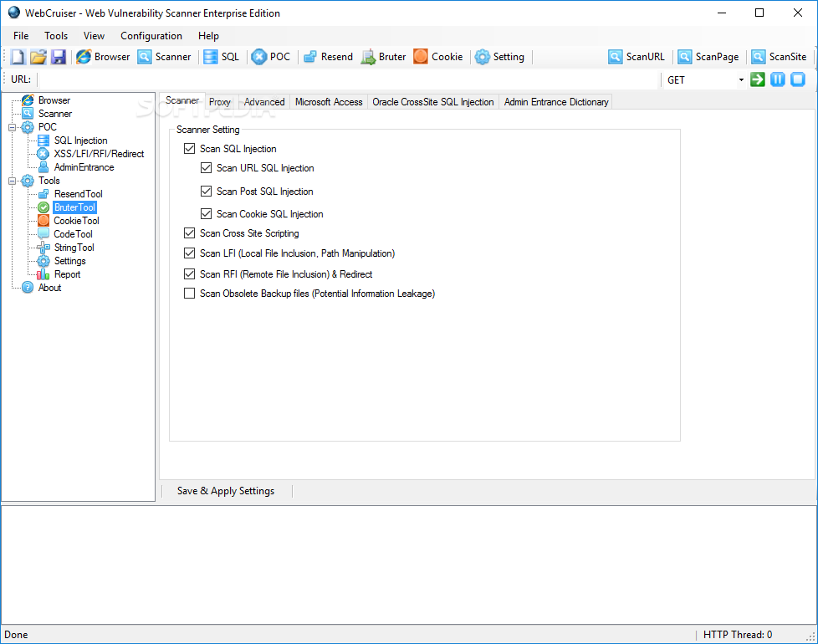Viewport: 818px width, 644px height.
Task: Select StringTool tree node
Action: pos(74,248)
